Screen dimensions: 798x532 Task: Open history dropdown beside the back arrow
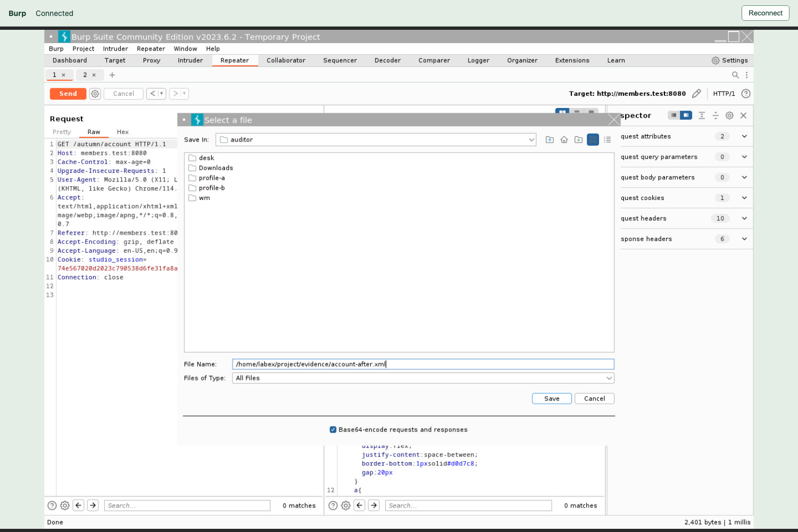coord(162,94)
